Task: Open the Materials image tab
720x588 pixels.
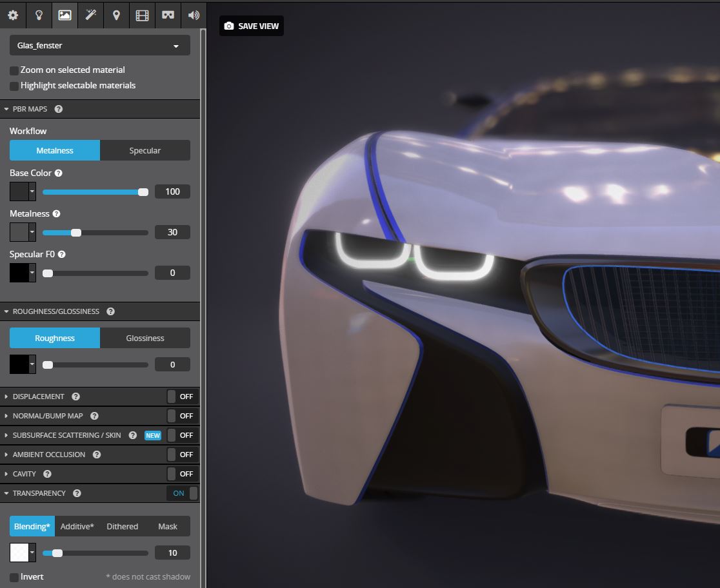Action: 65,15
